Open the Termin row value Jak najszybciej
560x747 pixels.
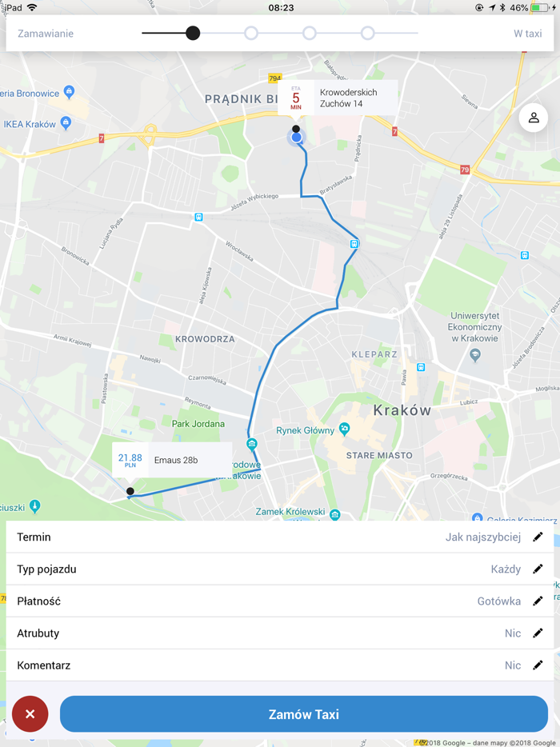click(x=482, y=537)
